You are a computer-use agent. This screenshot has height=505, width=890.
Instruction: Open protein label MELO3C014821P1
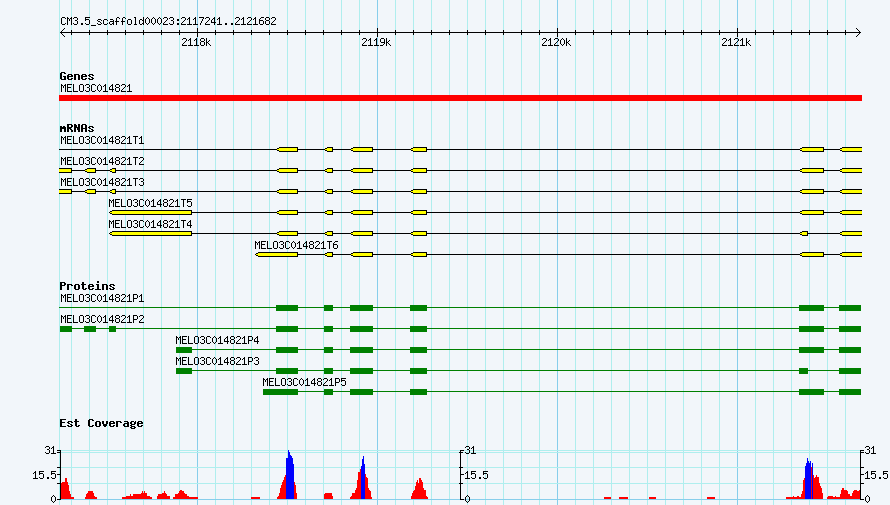point(102,298)
